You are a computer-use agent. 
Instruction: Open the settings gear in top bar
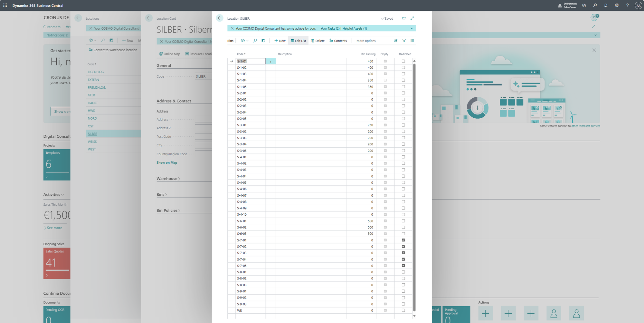617,5
